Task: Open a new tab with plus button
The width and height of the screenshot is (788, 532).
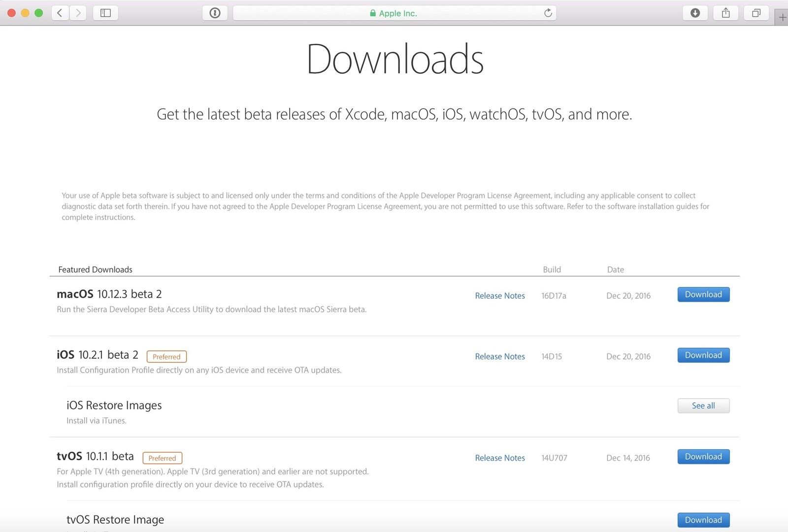Action: tap(782, 18)
